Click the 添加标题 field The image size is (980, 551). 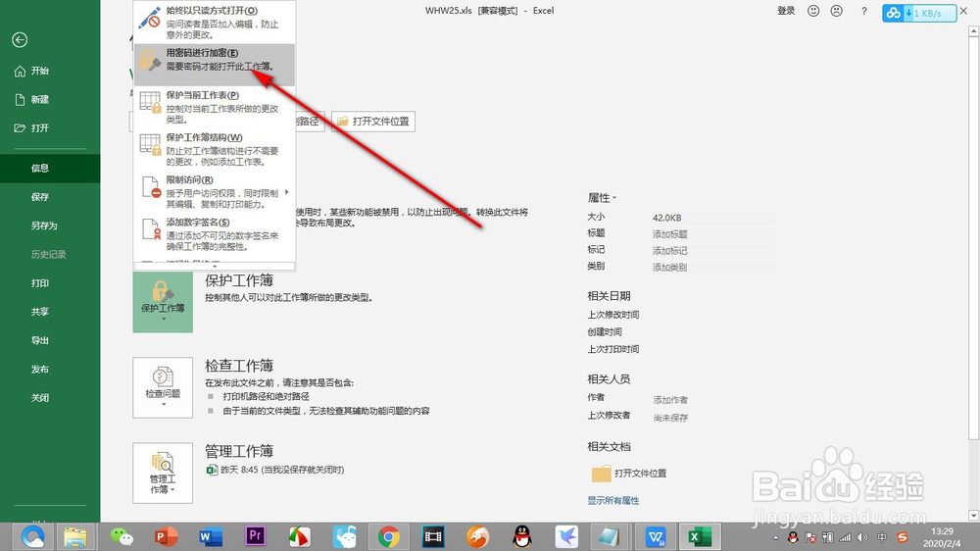pyautogui.click(x=713, y=234)
